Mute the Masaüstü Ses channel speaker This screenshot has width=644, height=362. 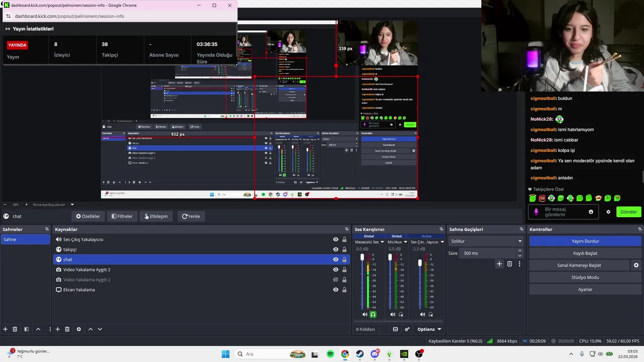[x=365, y=315]
